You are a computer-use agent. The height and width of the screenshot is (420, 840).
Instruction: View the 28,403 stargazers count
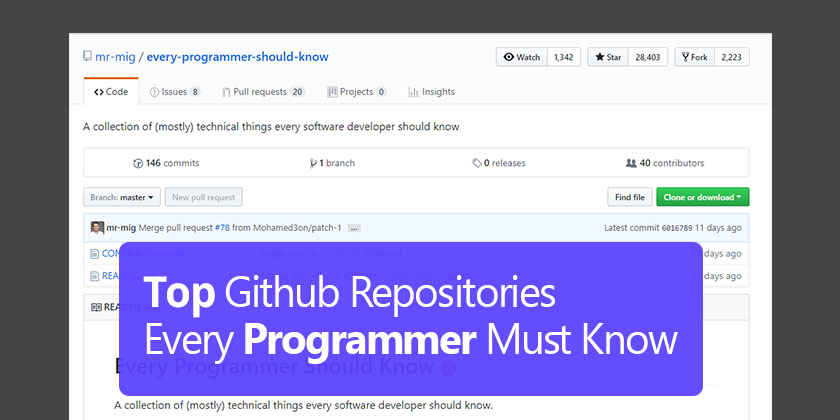(648, 57)
